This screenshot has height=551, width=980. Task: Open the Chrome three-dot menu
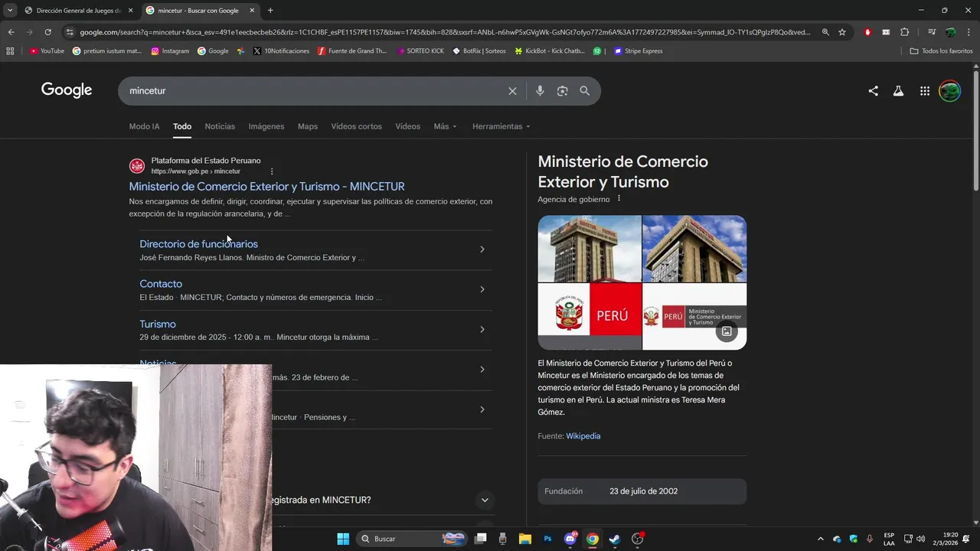coord(968,32)
